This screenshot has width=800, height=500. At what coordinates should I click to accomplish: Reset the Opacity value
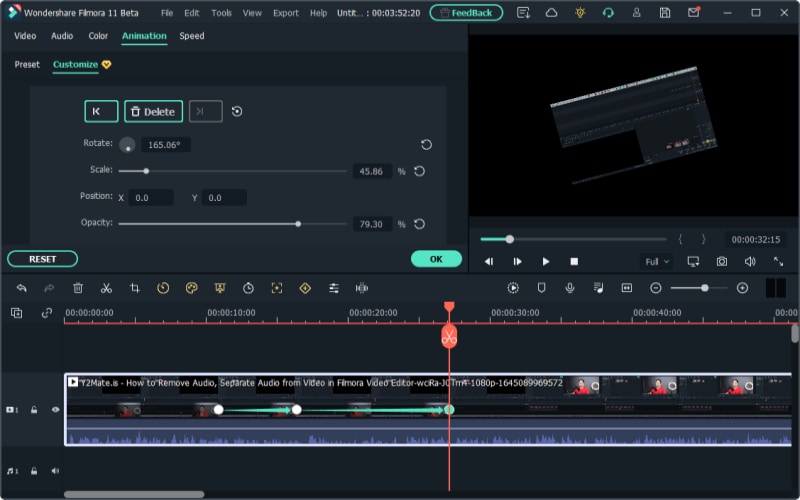[419, 224]
